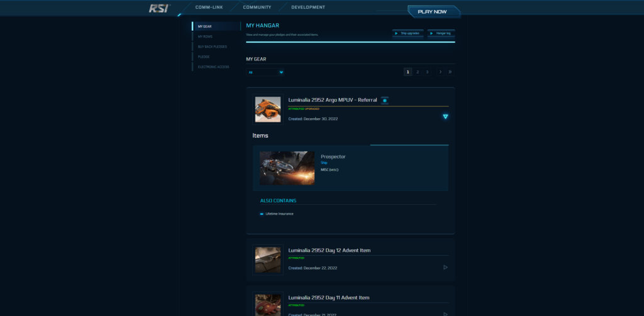Click the badge icon beside Argo MPUV Referral
Image resolution: width=644 pixels, height=316 pixels.
pos(384,100)
